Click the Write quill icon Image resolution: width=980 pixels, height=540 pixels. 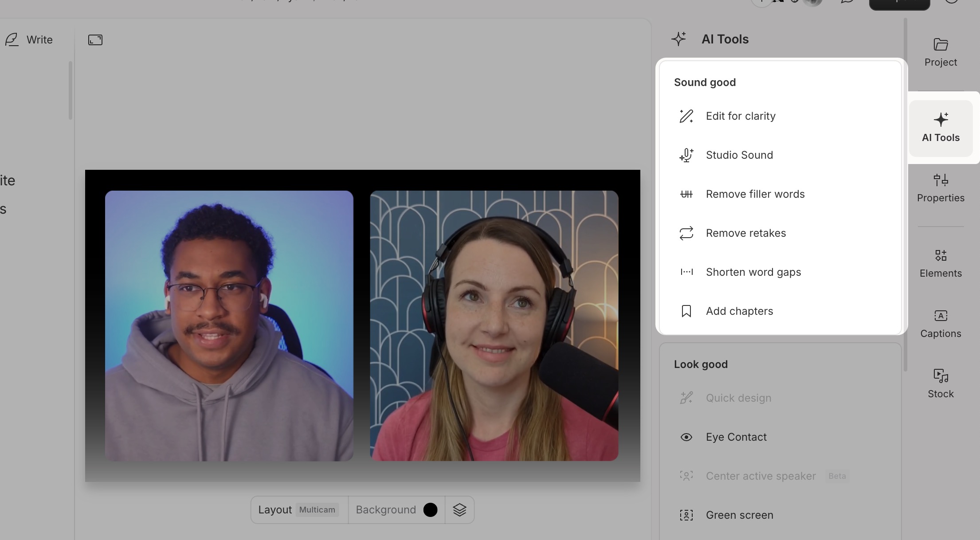point(12,39)
